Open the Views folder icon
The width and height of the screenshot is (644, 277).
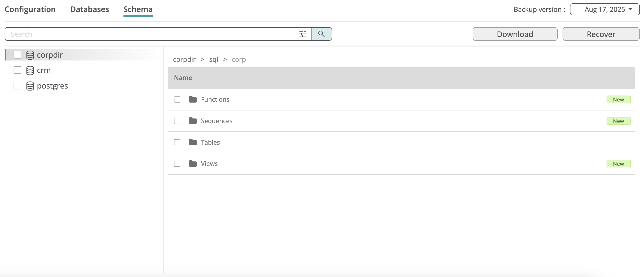[193, 164]
